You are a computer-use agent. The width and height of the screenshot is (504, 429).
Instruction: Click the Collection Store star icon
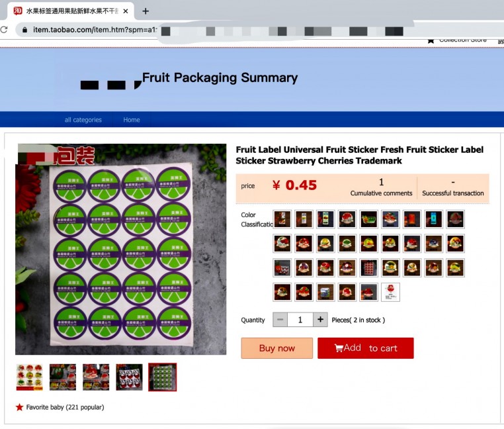click(x=431, y=41)
